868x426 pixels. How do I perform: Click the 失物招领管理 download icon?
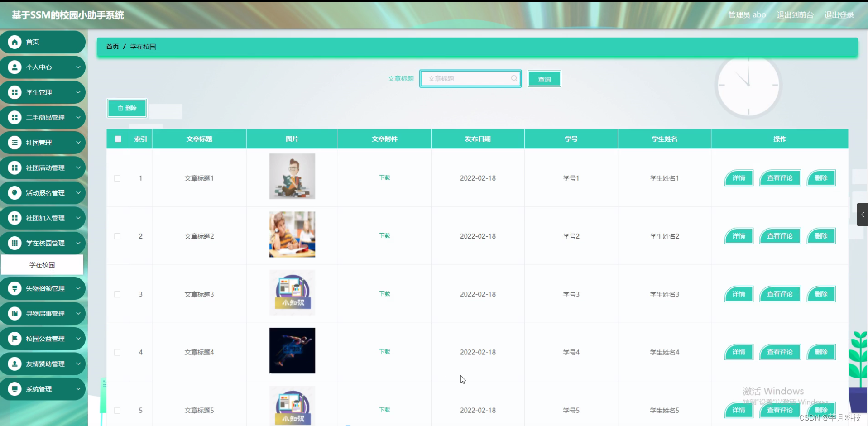pyautogui.click(x=14, y=288)
